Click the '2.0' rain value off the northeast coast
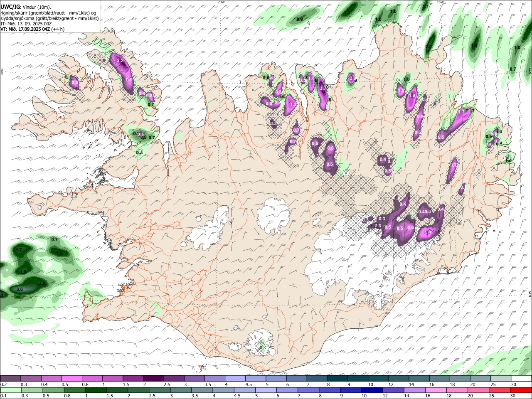Screen dimensions: 532x399 click(429, 47)
